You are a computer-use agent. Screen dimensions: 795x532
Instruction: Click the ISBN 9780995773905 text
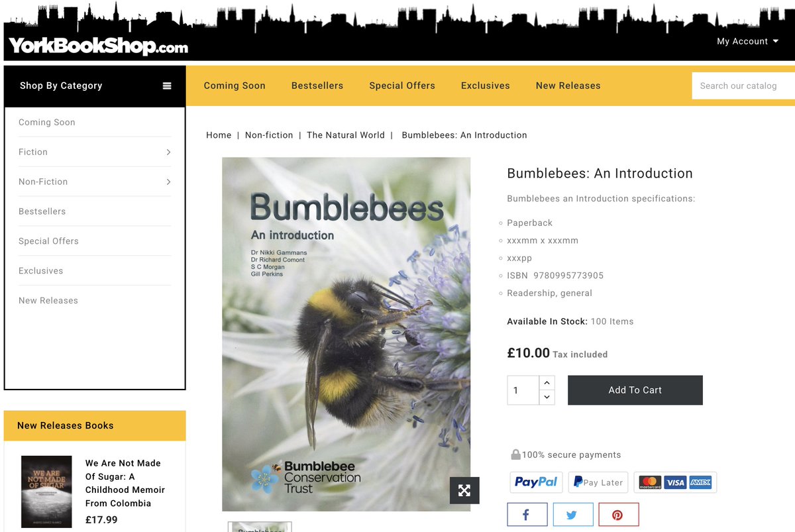point(555,276)
